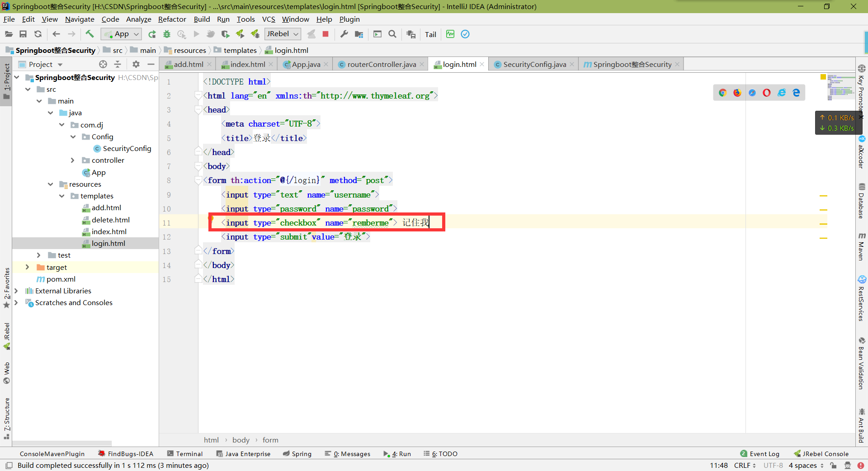
Task: Click the collapse all icon in Project panel
Action: [x=118, y=64]
